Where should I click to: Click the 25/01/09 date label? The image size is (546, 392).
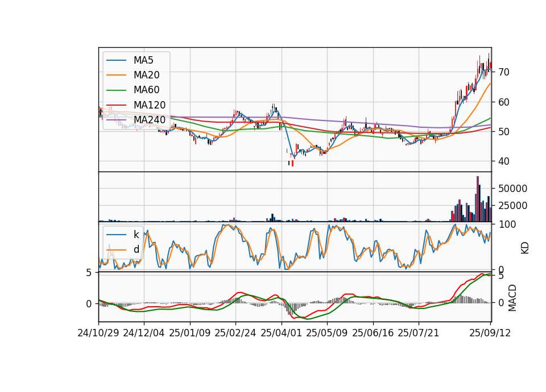click(190, 333)
